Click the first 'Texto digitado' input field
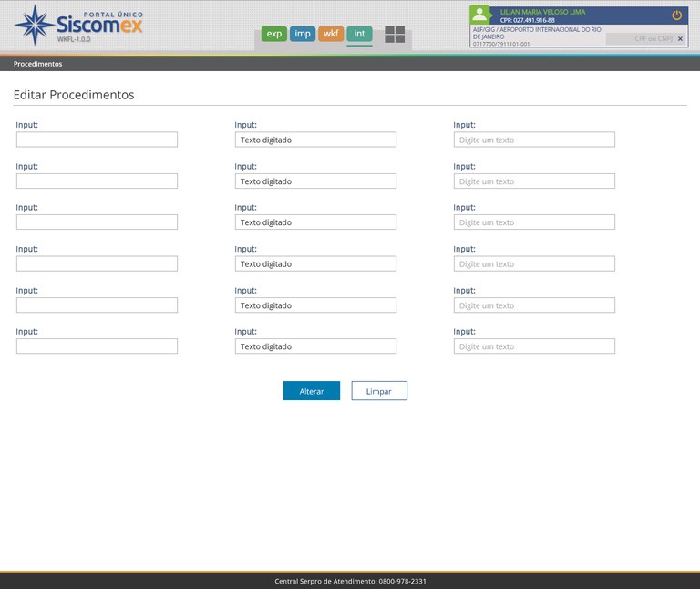700x589 pixels. (315, 139)
